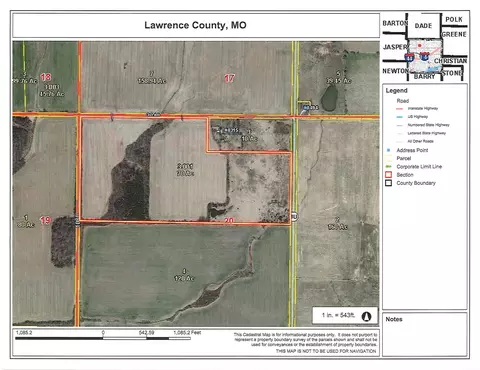Viewport: 480px width, 370px height.
Task: Click the 'Legend' heading
Action: pos(396,90)
